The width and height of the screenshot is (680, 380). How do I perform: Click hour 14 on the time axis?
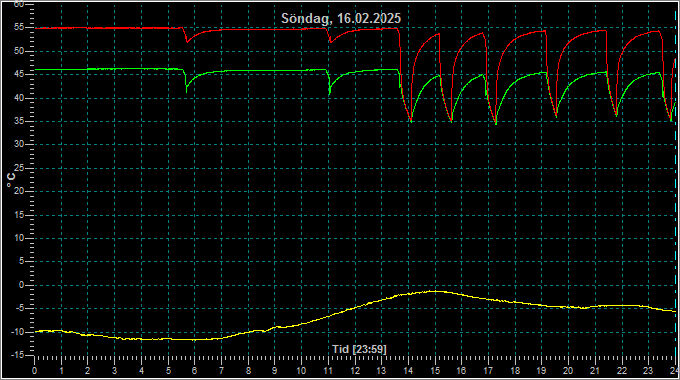click(408, 371)
